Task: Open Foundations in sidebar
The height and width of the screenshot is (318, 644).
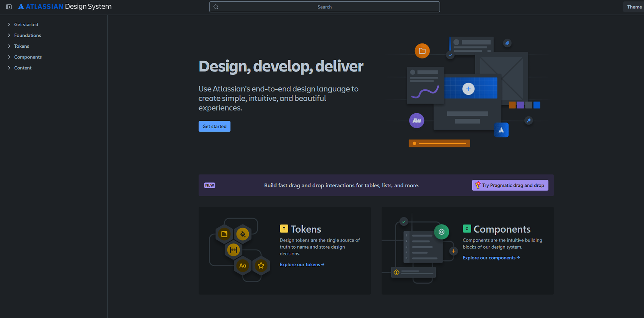Action: 27,35
